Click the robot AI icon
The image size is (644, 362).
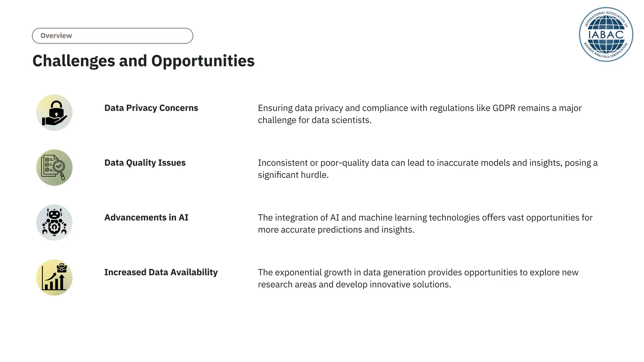(54, 222)
